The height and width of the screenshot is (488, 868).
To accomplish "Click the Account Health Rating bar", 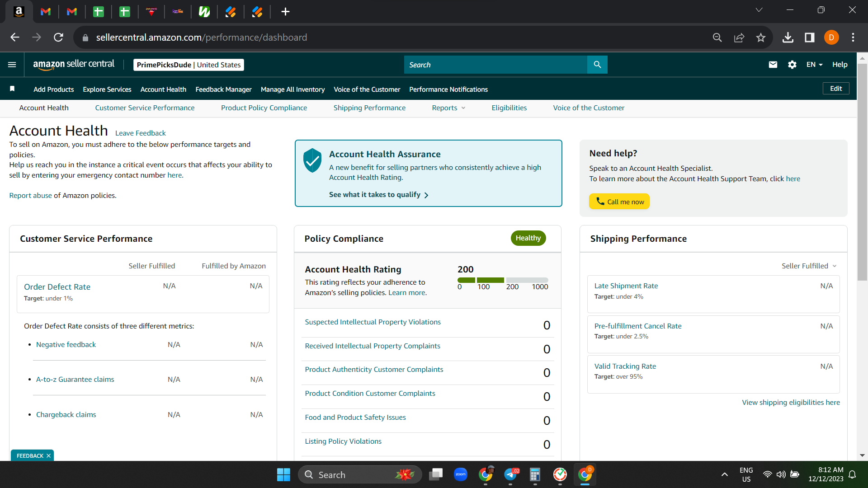I will pyautogui.click(x=503, y=280).
